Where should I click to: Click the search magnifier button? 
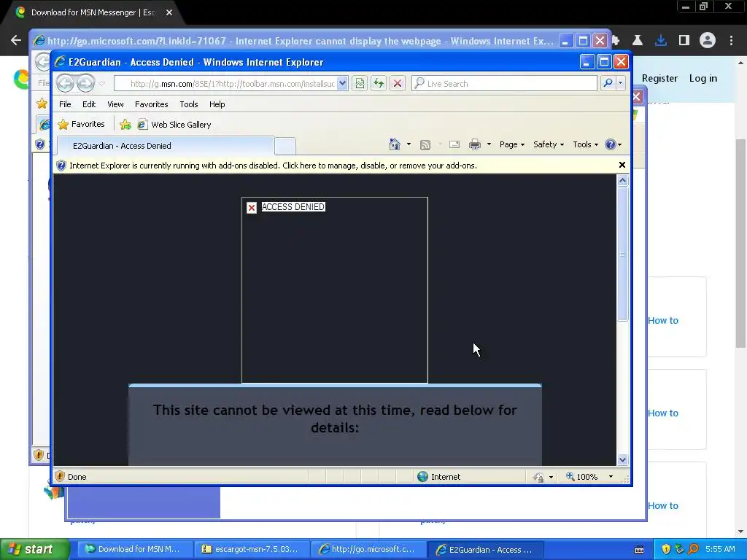point(608,84)
